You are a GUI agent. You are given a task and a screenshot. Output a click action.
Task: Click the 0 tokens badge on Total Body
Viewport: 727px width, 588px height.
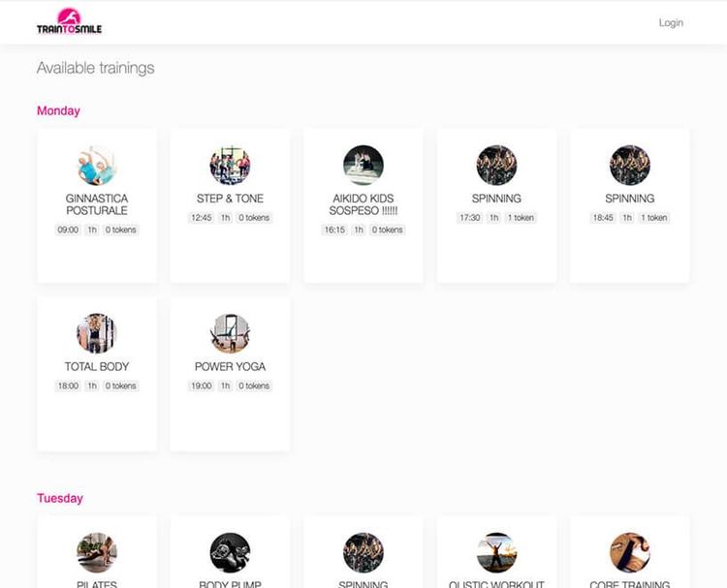click(120, 386)
